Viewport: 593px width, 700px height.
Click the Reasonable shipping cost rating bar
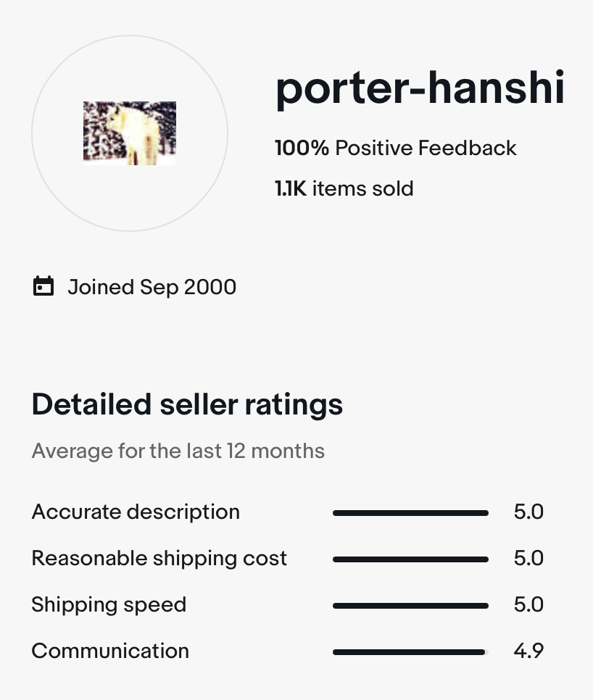click(410, 559)
